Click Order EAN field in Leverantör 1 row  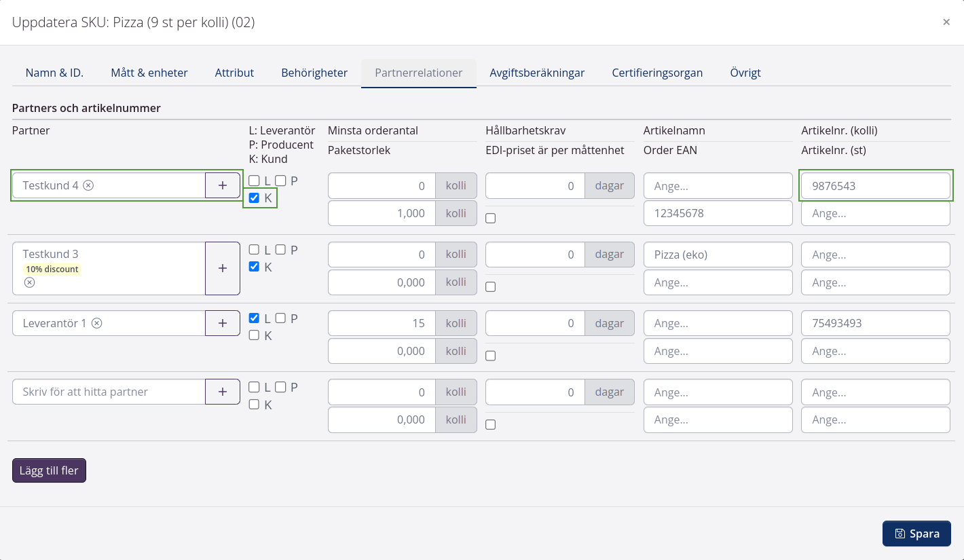pos(718,351)
